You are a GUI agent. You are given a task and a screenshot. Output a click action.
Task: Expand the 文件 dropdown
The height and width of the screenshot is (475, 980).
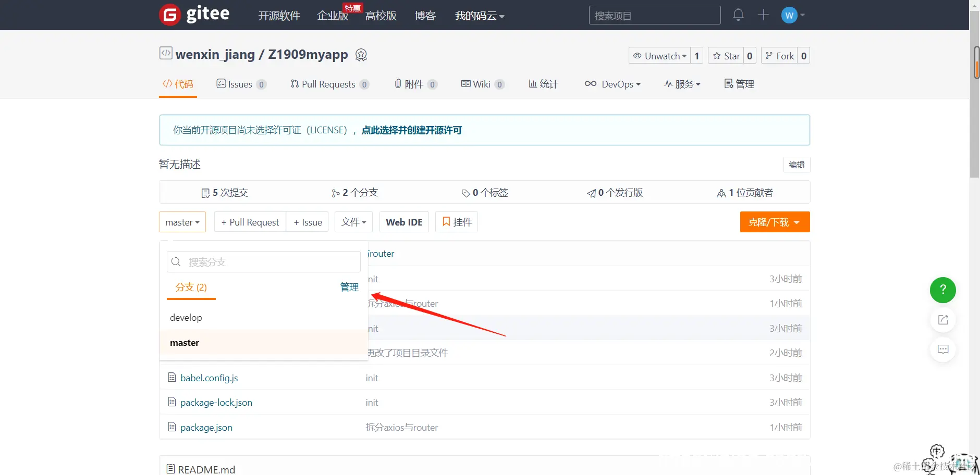[x=354, y=222]
